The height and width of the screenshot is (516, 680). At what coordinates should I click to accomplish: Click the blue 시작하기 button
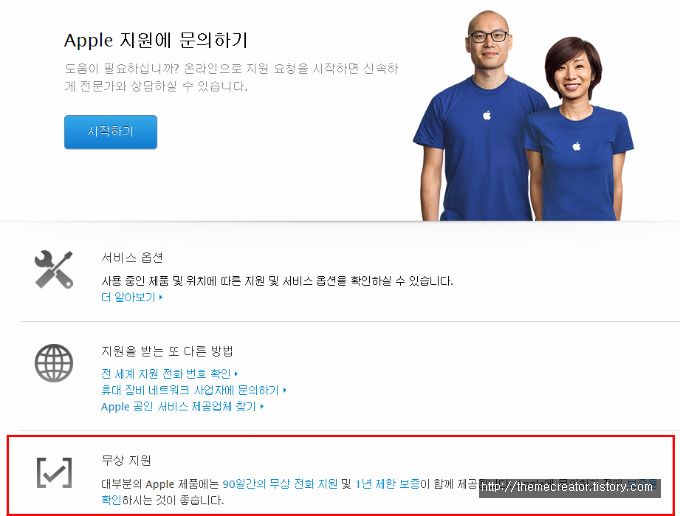[111, 132]
